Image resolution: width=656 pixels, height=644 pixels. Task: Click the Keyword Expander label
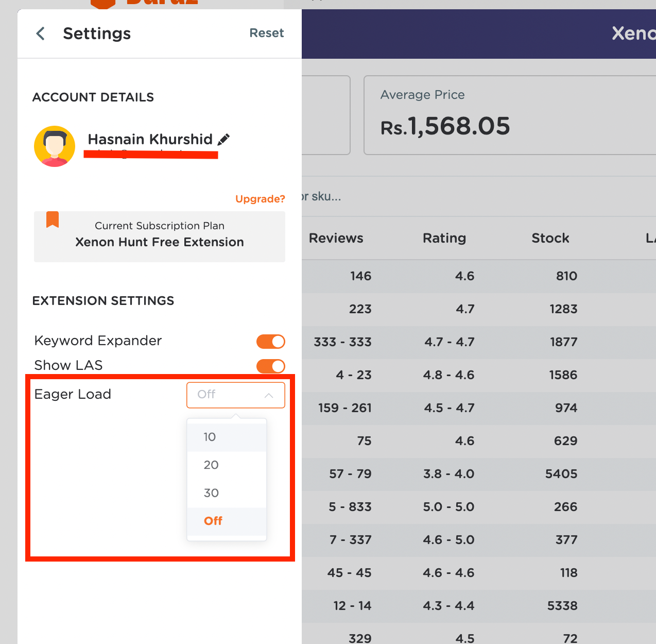click(x=98, y=341)
